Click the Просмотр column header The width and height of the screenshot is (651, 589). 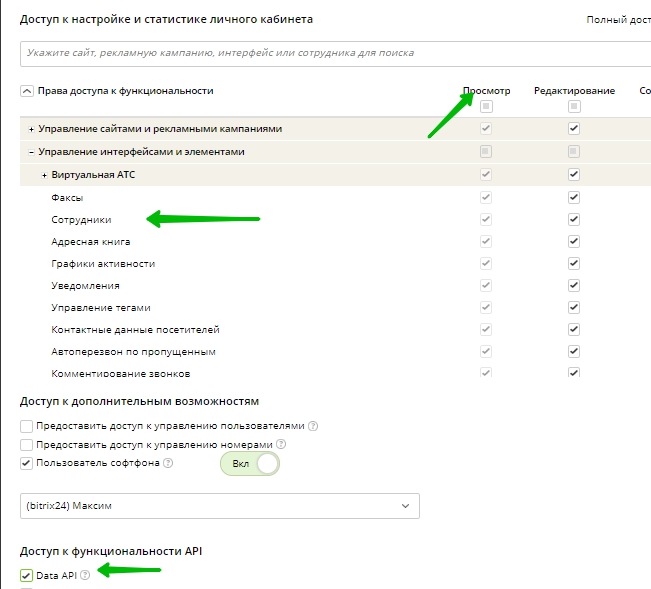pyautogui.click(x=487, y=90)
